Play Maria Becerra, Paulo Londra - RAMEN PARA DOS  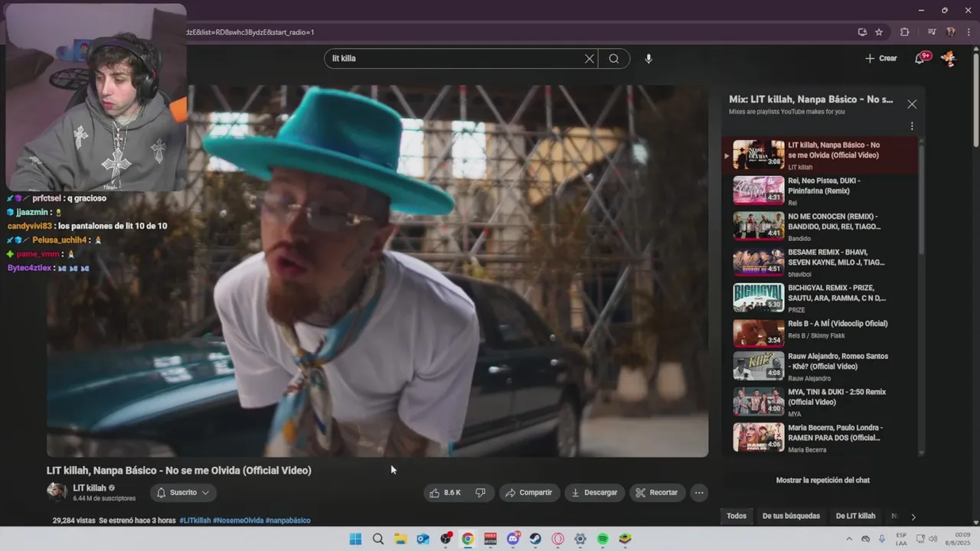pyautogui.click(x=819, y=438)
